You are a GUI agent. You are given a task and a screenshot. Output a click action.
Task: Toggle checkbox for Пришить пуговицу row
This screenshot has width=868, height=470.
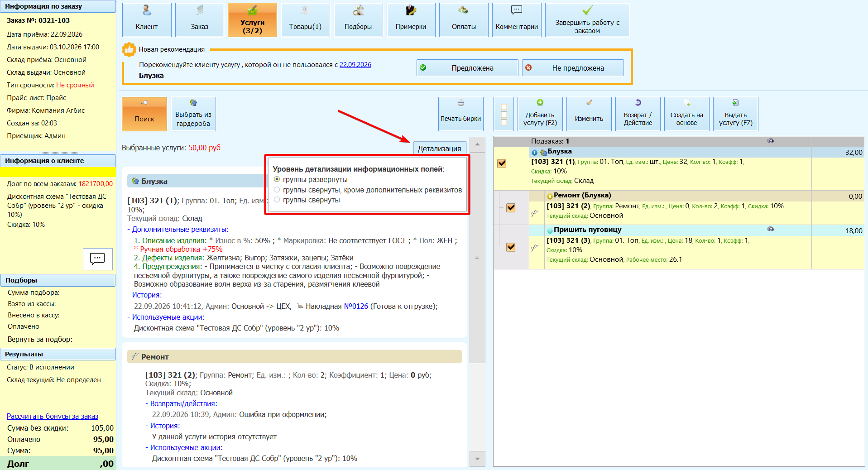tap(511, 247)
